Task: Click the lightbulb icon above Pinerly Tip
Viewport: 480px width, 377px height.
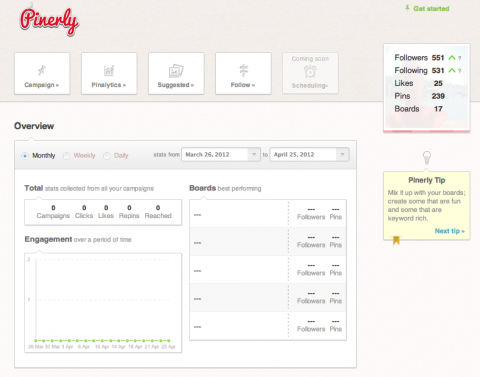Action: tap(427, 157)
